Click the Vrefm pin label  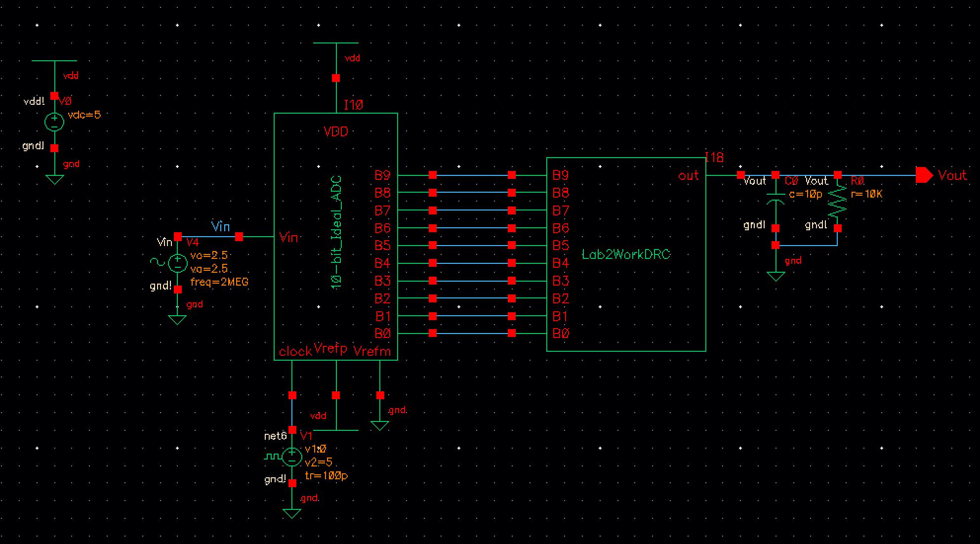(x=372, y=351)
